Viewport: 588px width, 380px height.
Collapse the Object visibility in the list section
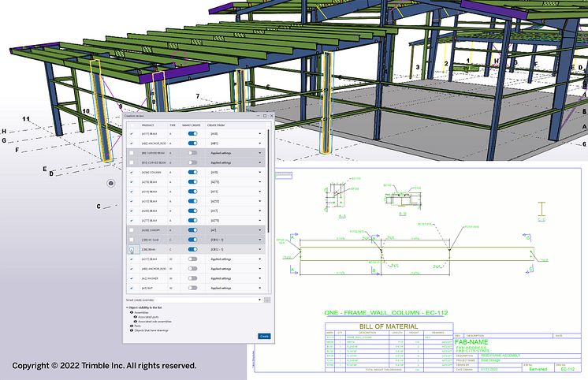coord(127,307)
